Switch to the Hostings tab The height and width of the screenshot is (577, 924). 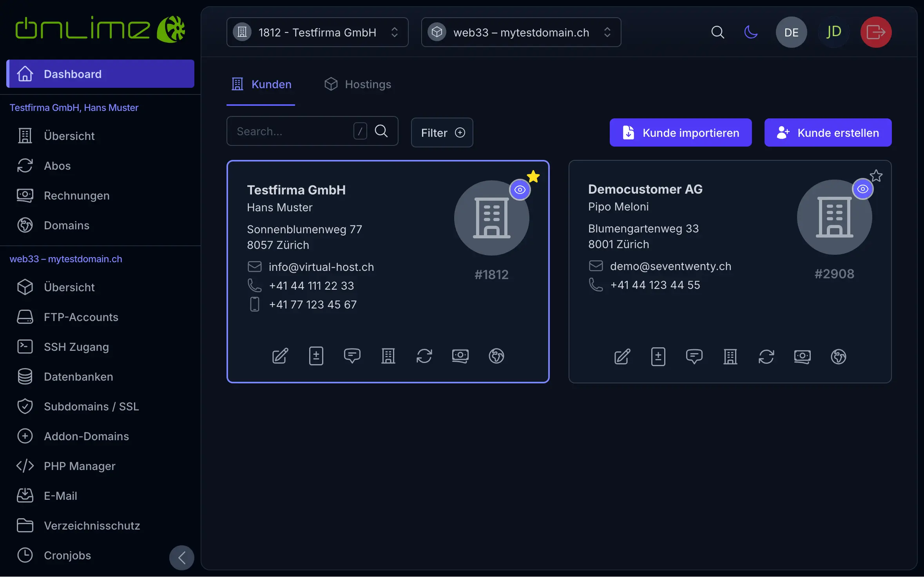click(358, 84)
